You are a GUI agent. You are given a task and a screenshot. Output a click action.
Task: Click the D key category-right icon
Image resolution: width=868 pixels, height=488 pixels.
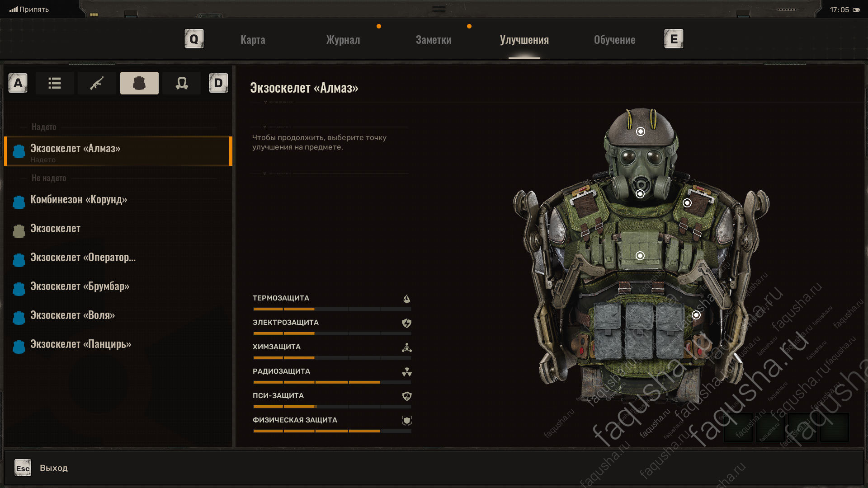218,83
